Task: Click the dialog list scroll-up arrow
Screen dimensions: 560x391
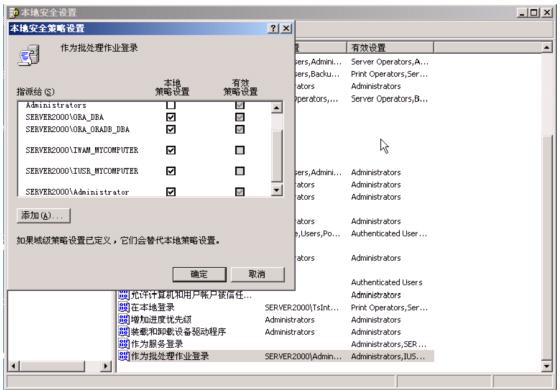Action: tap(276, 107)
